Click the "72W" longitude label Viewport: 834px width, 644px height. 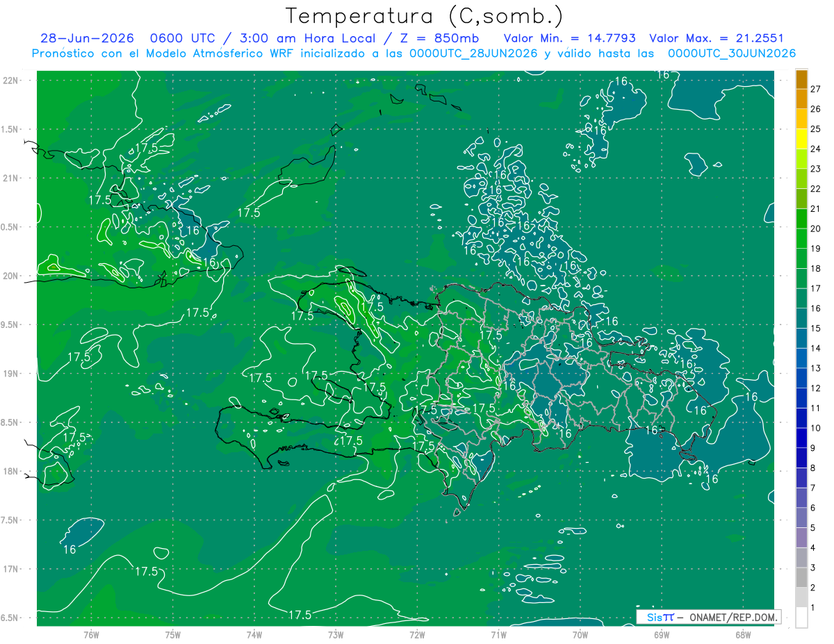(417, 635)
